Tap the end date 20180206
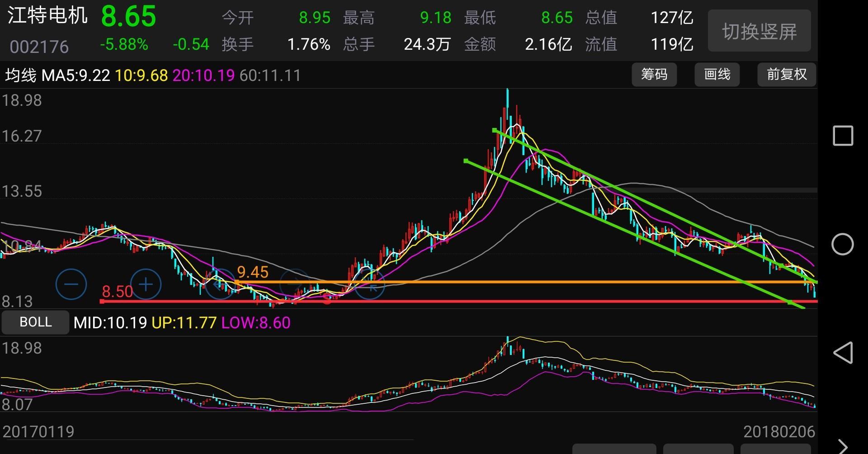The height and width of the screenshot is (454, 868). pos(779,432)
